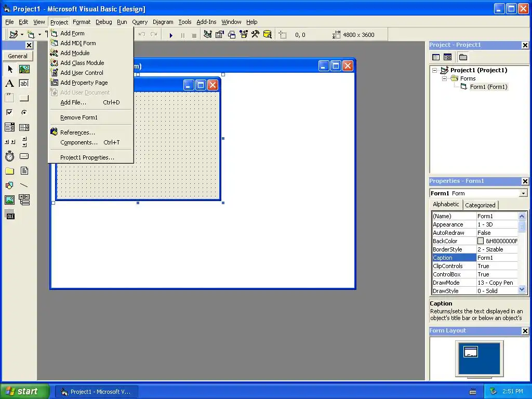Select the OptionButton control tool

(24, 112)
